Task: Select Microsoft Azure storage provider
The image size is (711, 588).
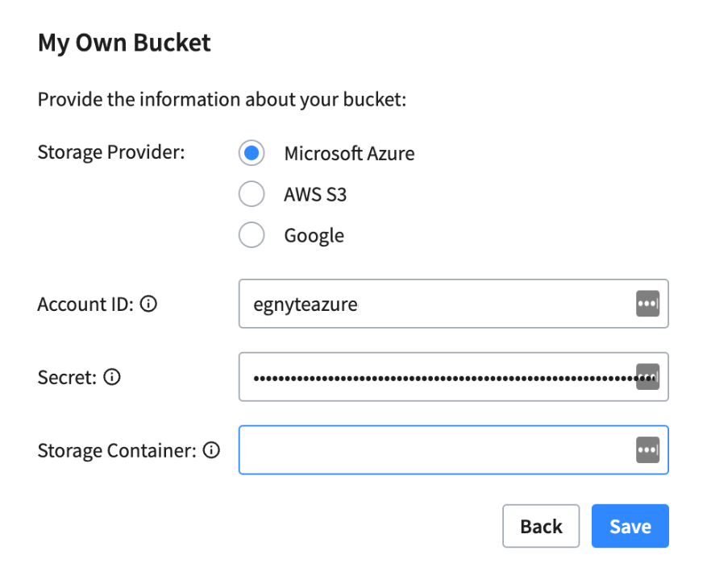Action: [x=252, y=153]
